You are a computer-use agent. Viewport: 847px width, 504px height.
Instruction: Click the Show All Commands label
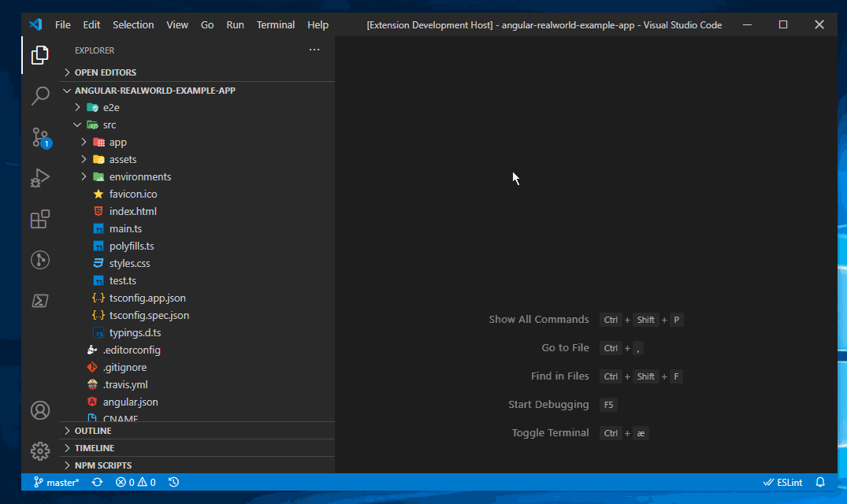click(x=539, y=320)
